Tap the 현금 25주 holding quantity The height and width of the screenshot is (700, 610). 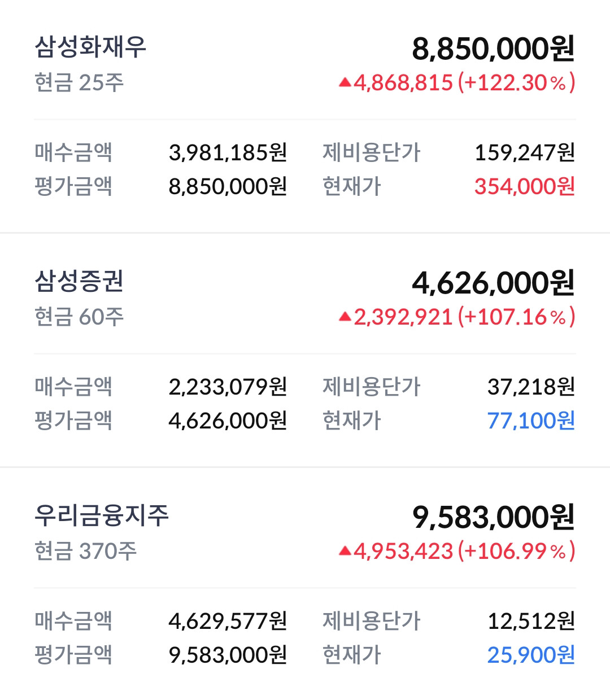click(79, 83)
